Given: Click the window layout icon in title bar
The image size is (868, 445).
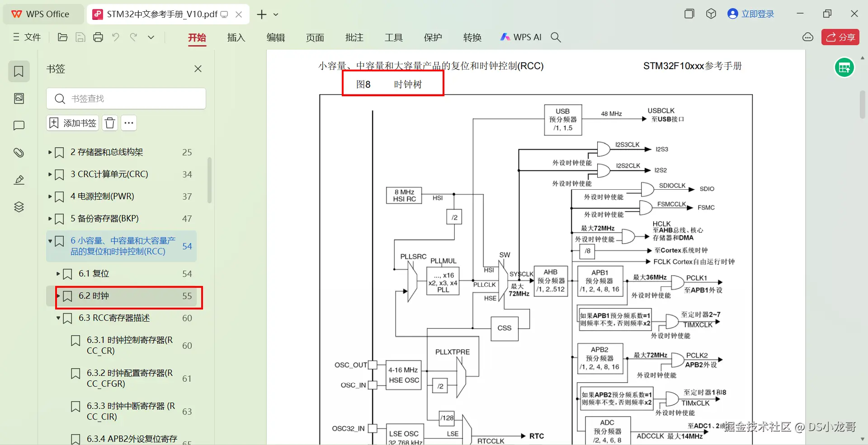Looking at the screenshot, I should [x=689, y=14].
